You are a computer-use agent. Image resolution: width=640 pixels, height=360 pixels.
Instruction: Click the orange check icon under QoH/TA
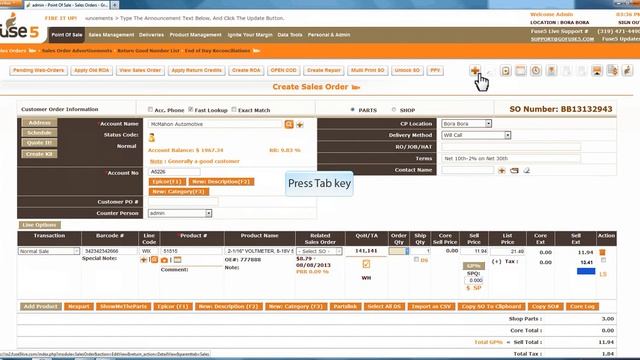pyautogui.click(x=366, y=264)
